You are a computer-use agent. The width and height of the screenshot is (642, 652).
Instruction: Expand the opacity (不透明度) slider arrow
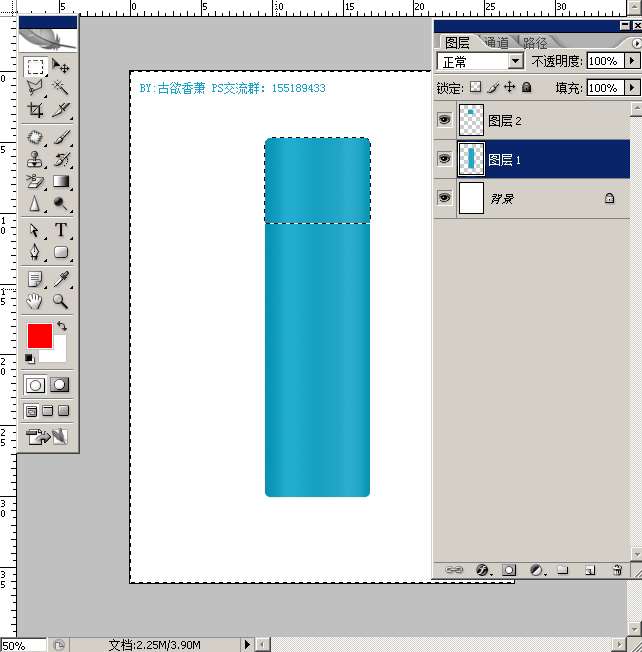pos(631,61)
